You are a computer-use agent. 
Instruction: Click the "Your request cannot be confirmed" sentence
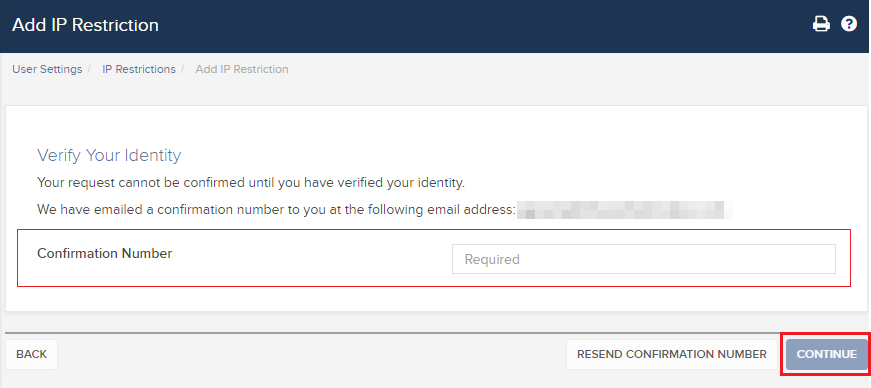251,183
